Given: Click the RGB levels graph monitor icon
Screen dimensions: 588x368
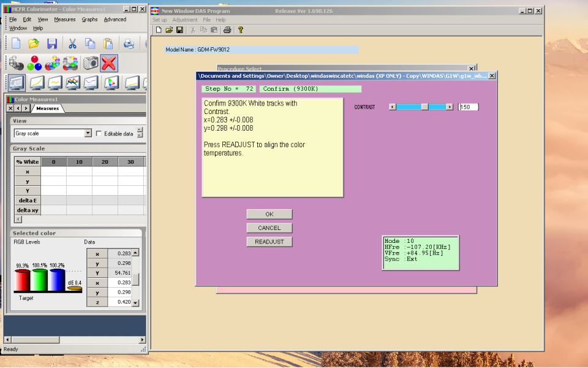Looking at the screenshot, I should 72,82.
